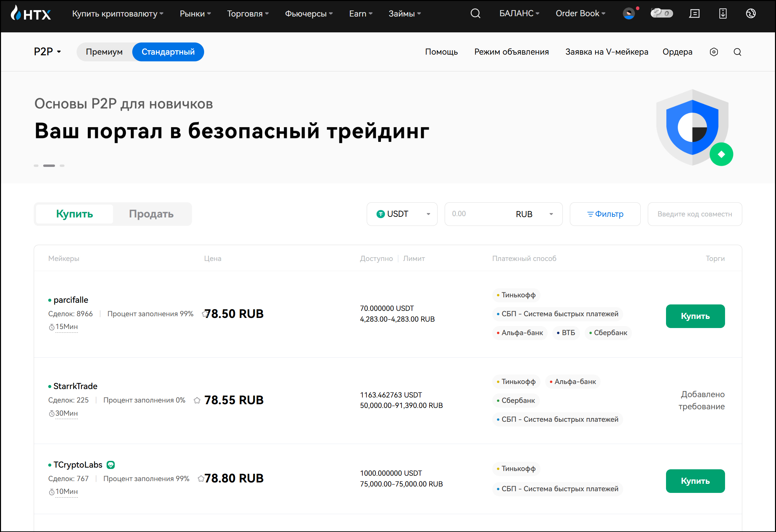Expand the USDT coin dropdown
Viewport: 776px width, 532px height.
pyautogui.click(x=402, y=214)
